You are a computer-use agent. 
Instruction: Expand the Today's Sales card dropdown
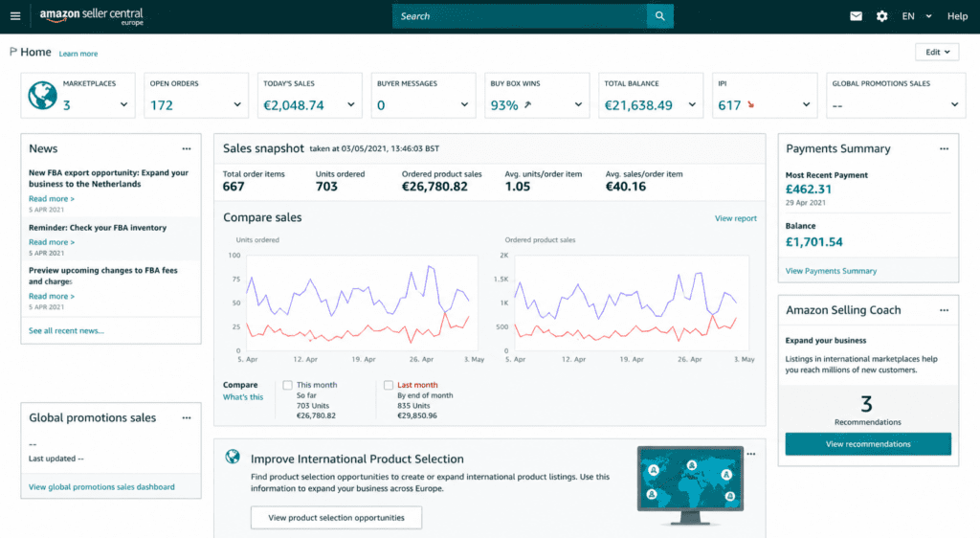point(351,105)
